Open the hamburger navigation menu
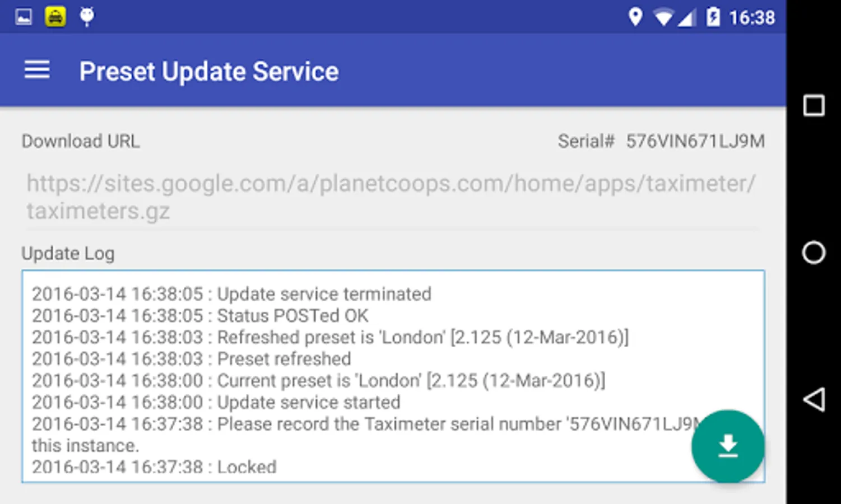This screenshot has height=504, width=841. click(37, 71)
